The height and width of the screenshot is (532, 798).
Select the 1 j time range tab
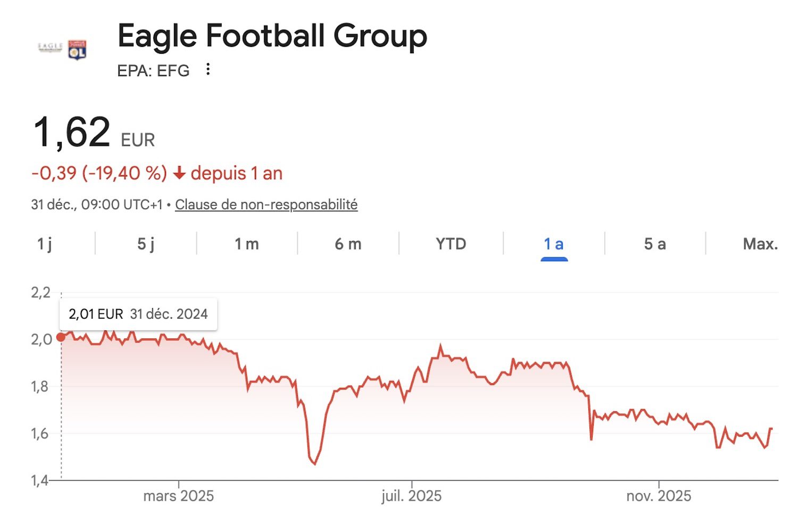click(x=45, y=244)
